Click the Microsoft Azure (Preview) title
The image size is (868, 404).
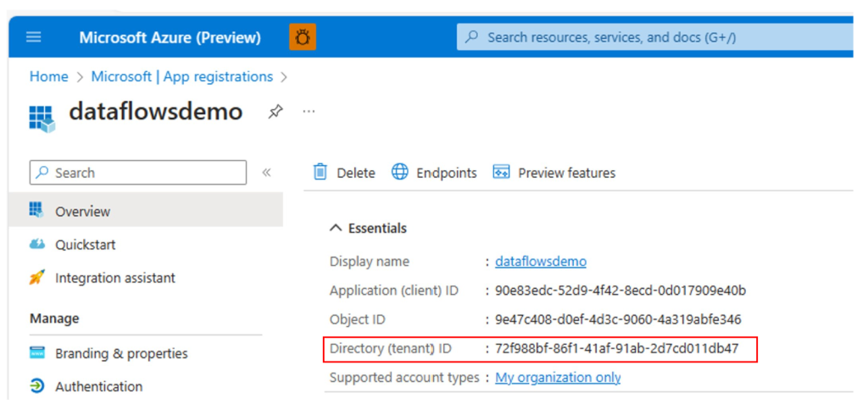click(170, 37)
